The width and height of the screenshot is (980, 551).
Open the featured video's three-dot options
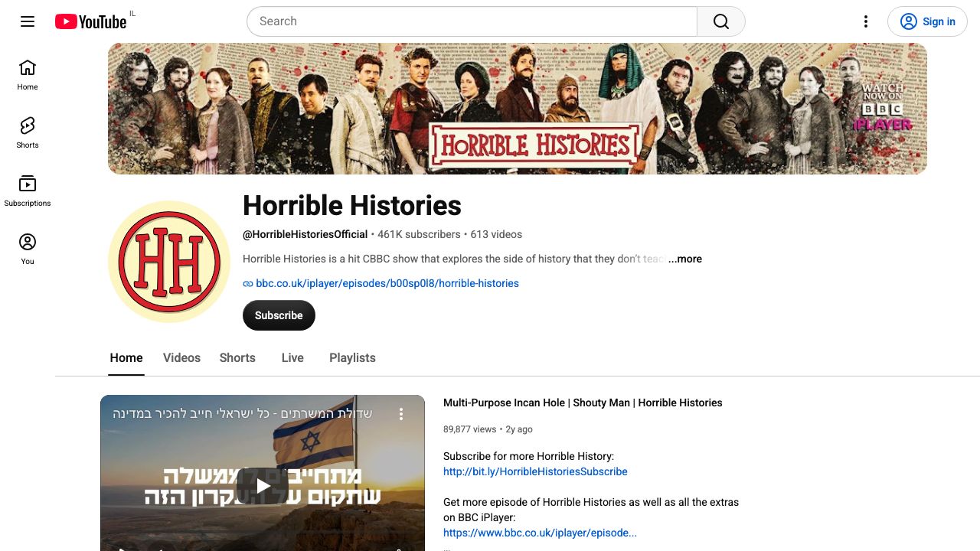click(400, 414)
